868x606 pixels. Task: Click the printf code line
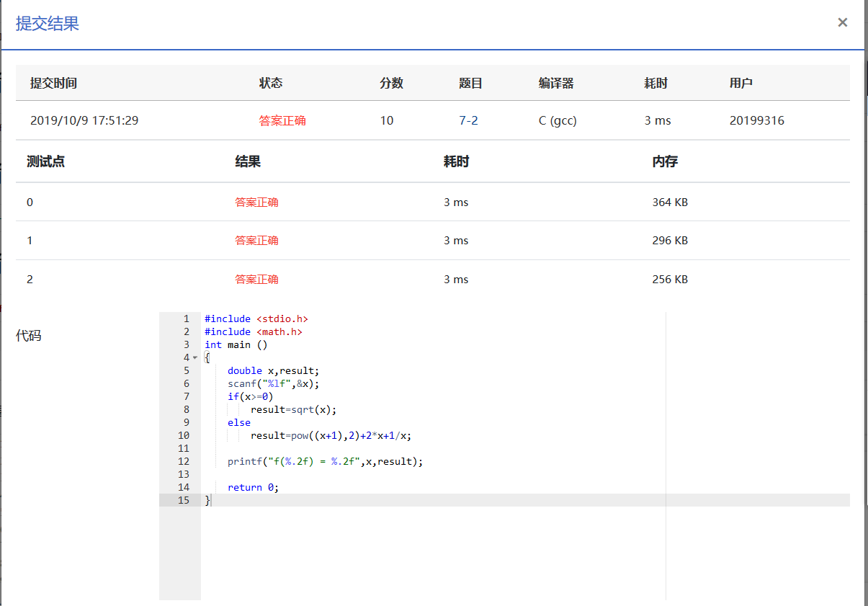(x=326, y=461)
